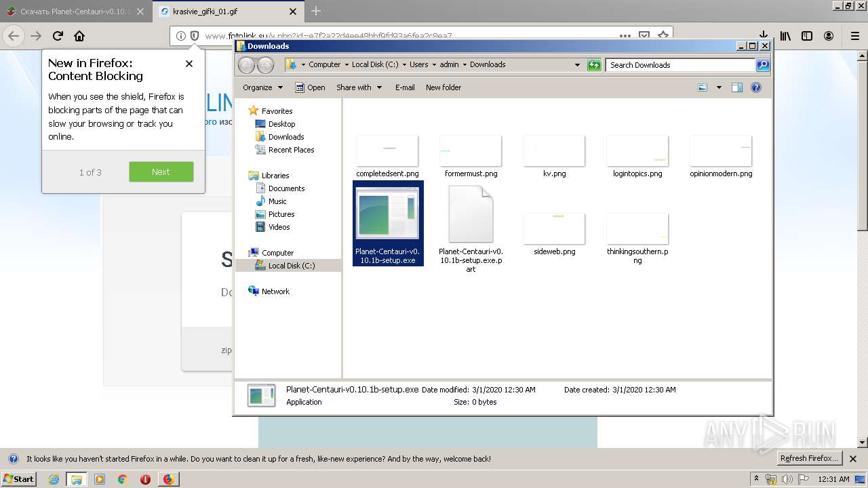
Task: Open Chrome from taskbar
Action: 123,479
